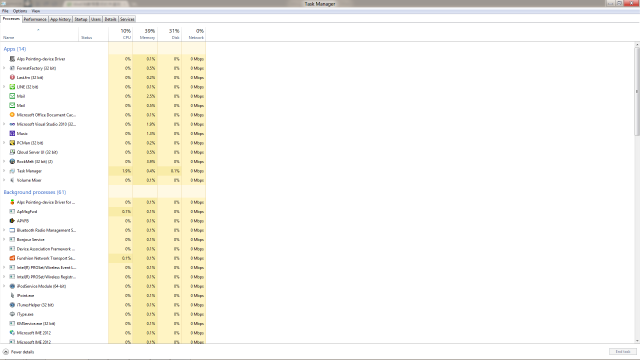Click the FormatFactory (32 bit) icon

point(12,68)
